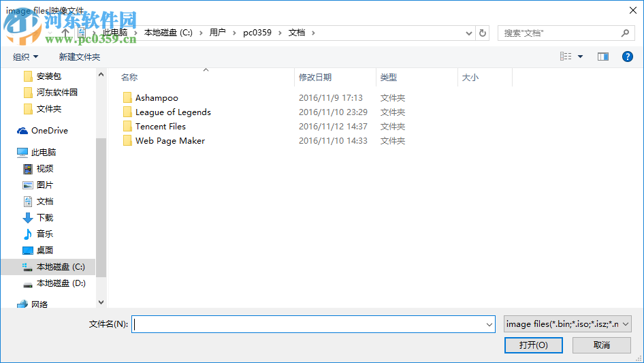Open 图片 library in sidebar

click(38, 185)
